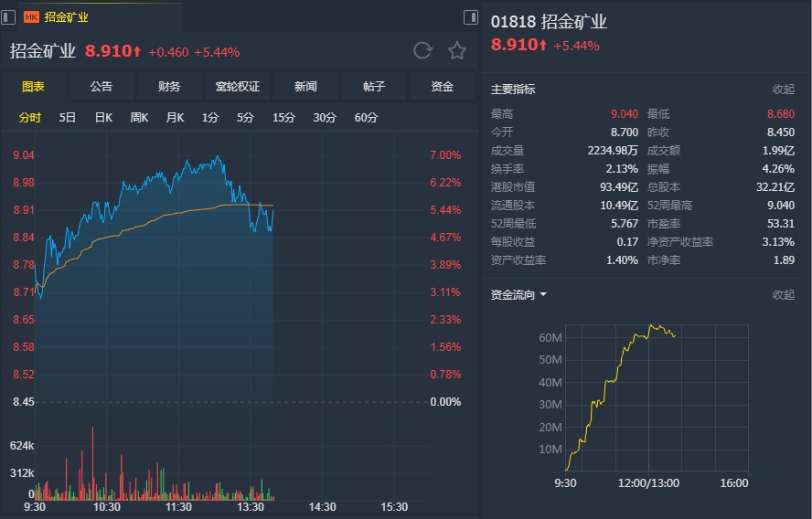Toggle the left panel icon at top-left

point(7,16)
